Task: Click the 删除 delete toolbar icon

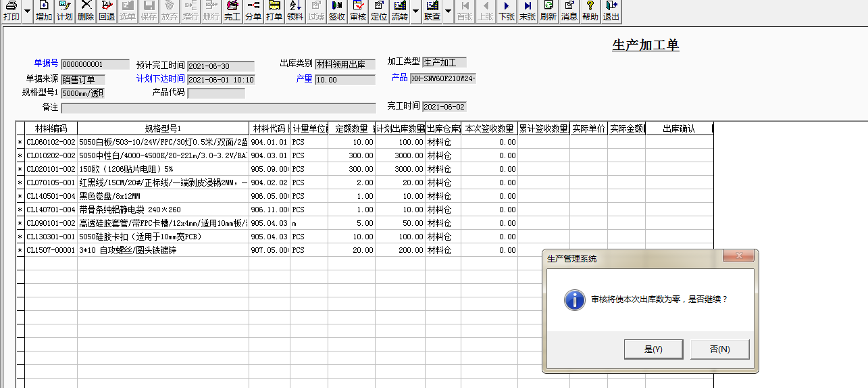Action: [86, 11]
